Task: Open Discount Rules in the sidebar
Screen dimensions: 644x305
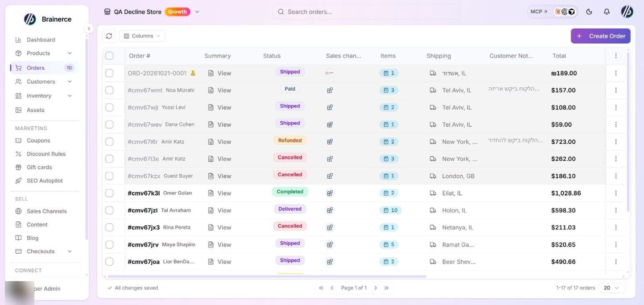Action: 44,154
